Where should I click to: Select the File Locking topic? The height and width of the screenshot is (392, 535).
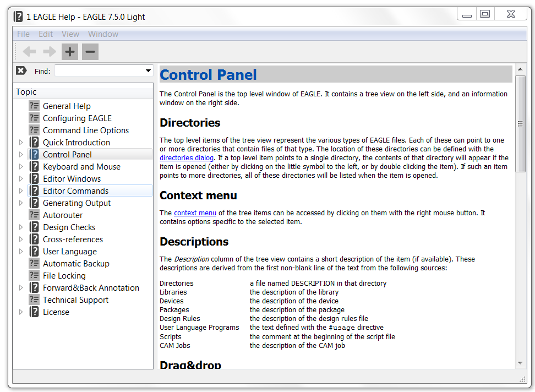click(64, 276)
